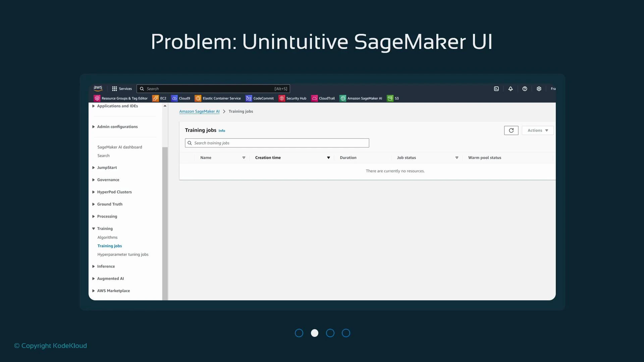Screen dimensions: 644x362
Task: Launch CloudShell from the top bar
Action: click(x=496, y=88)
